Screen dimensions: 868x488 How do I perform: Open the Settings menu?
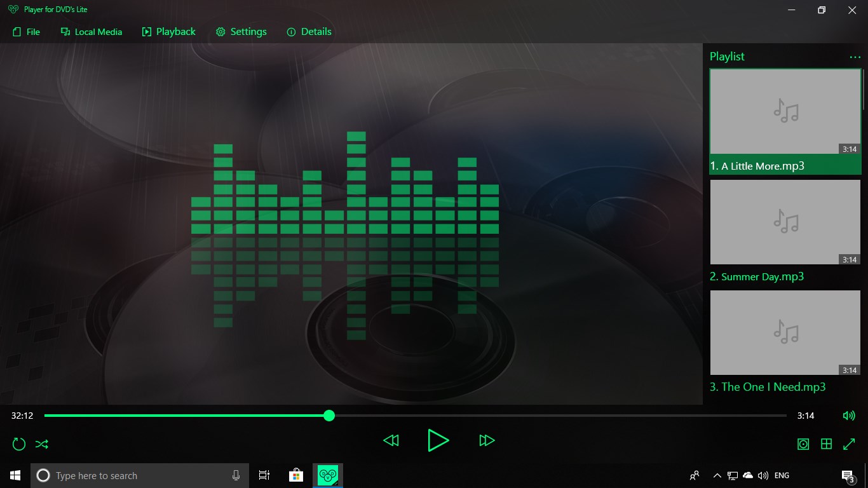point(241,31)
